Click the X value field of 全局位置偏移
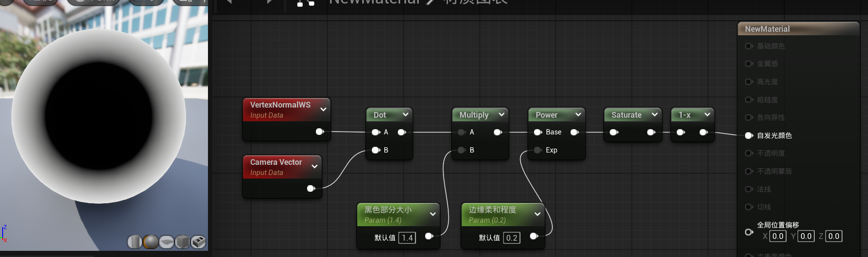This screenshot has width=868, height=257. point(778,236)
